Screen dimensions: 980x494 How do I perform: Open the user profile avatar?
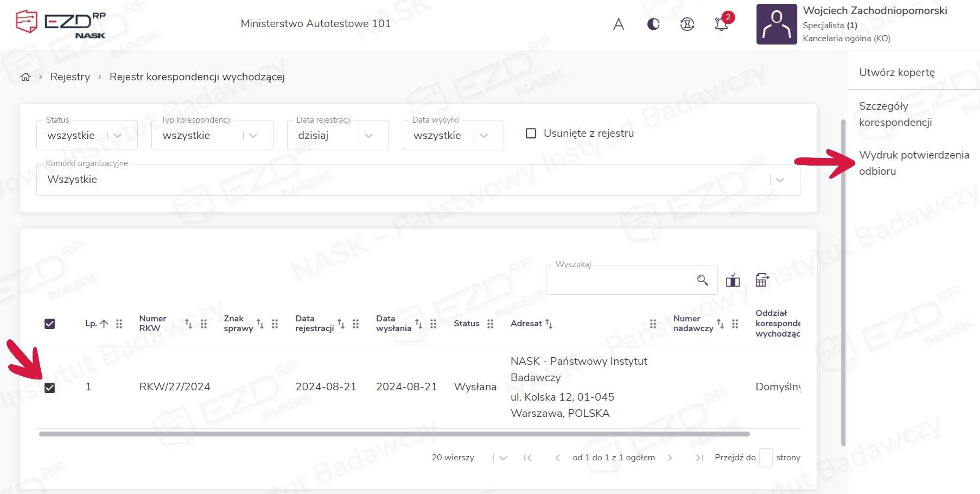click(x=777, y=24)
